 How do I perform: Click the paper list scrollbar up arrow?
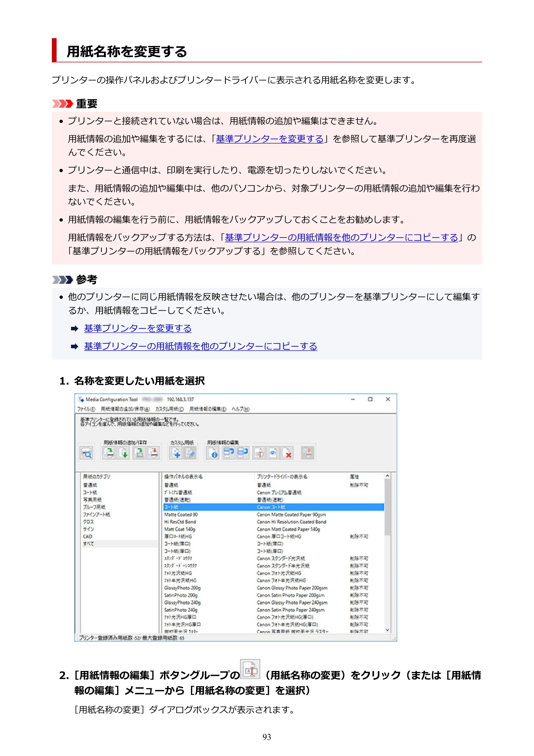pyautogui.click(x=387, y=476)
